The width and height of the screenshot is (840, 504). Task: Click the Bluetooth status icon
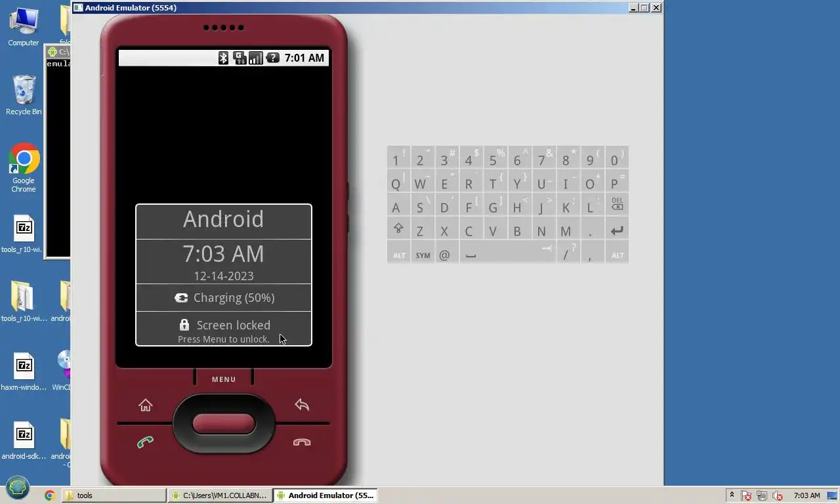click(223, 58)
